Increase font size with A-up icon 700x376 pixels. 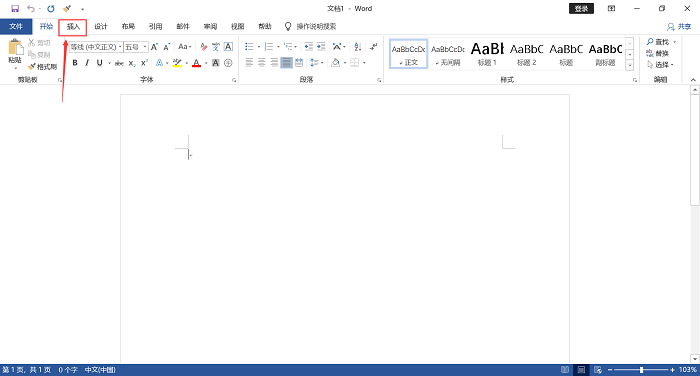tap(154, 47)
